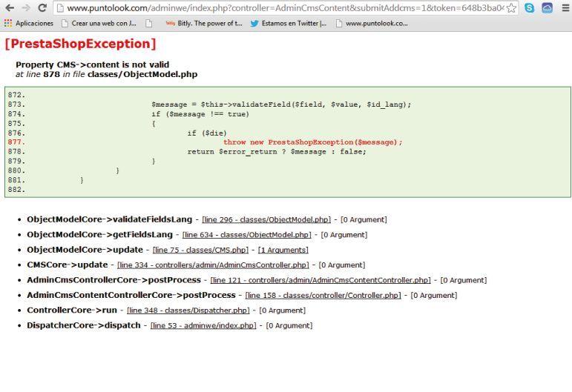This screenshot has height=392, width=572.
Task: Open link 'line 75 - classes/CMS.php'
Action: pos(200,250)
